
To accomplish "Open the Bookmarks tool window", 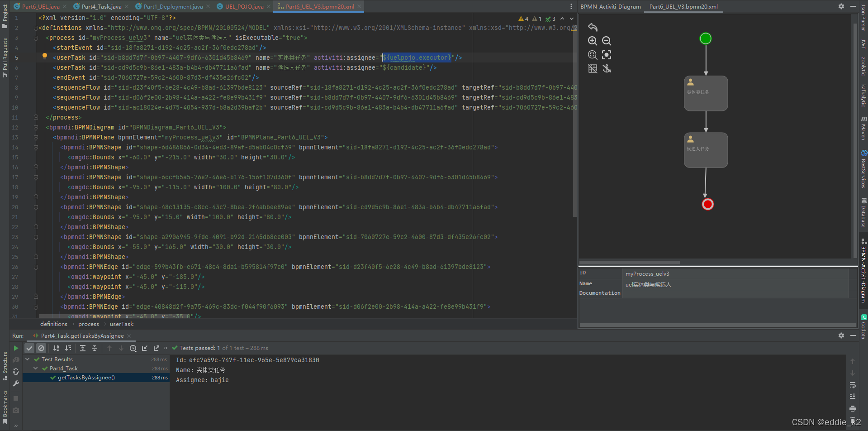I will tap(5, 407).
